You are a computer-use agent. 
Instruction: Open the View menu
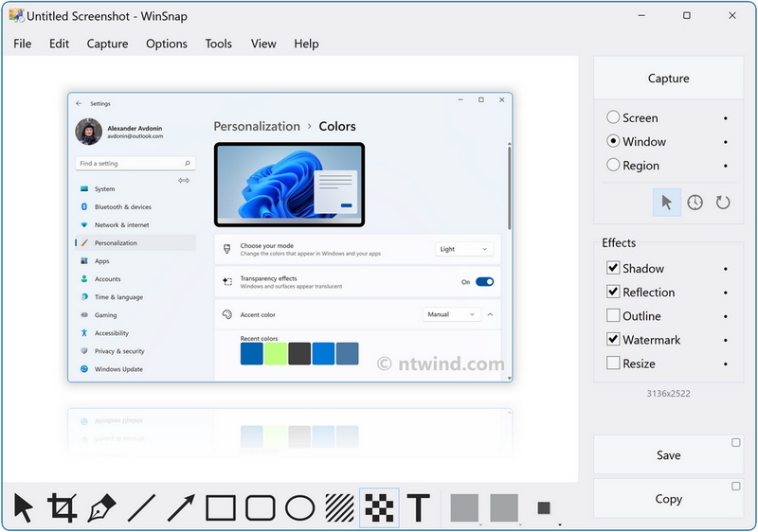click(263, 44)
